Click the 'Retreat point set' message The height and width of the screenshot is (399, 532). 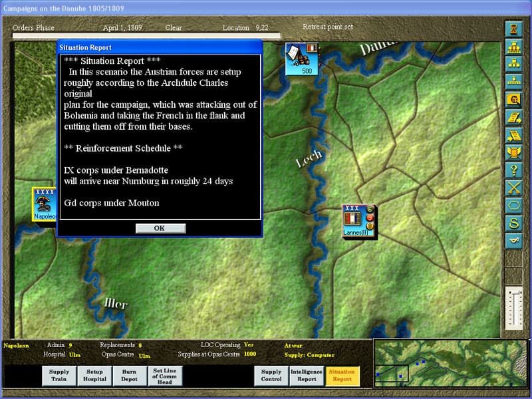(328, 27)
